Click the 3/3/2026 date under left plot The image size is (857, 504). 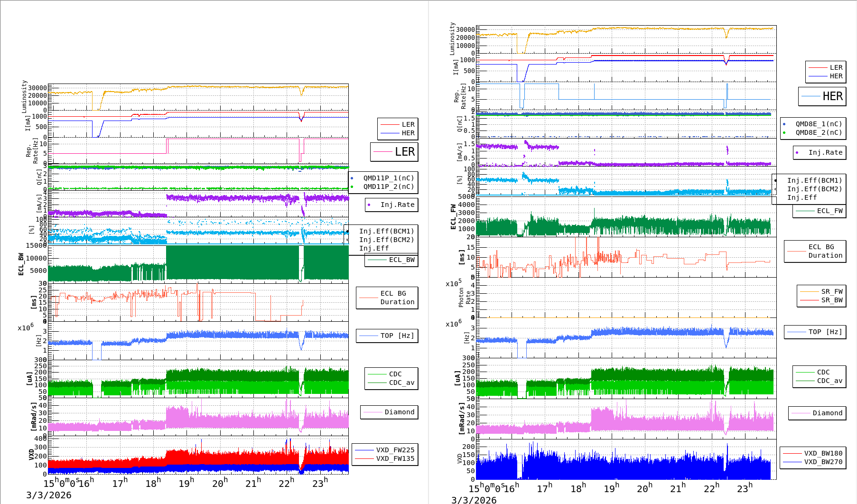click(x=49, y=495)
